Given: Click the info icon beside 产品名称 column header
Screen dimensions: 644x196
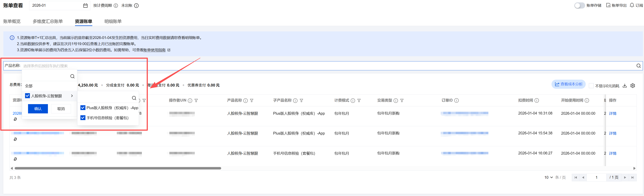Looking at the screenshot, I should click(x=245, y=100).
